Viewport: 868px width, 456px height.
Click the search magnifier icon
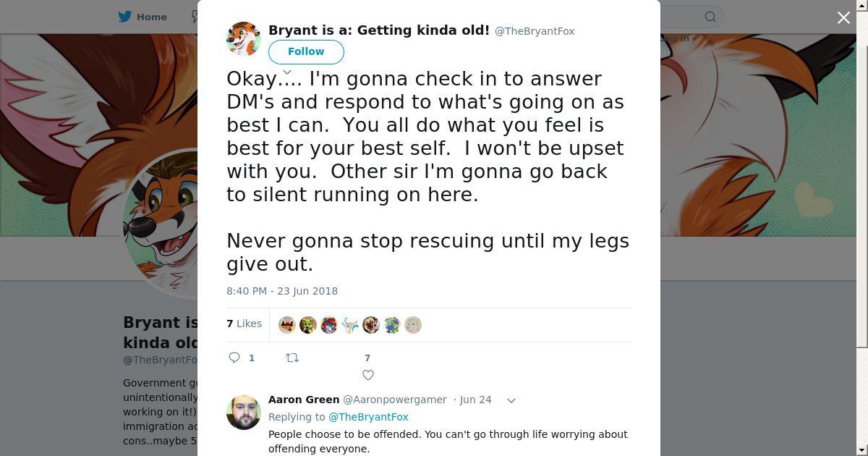[x=710, y=17]
